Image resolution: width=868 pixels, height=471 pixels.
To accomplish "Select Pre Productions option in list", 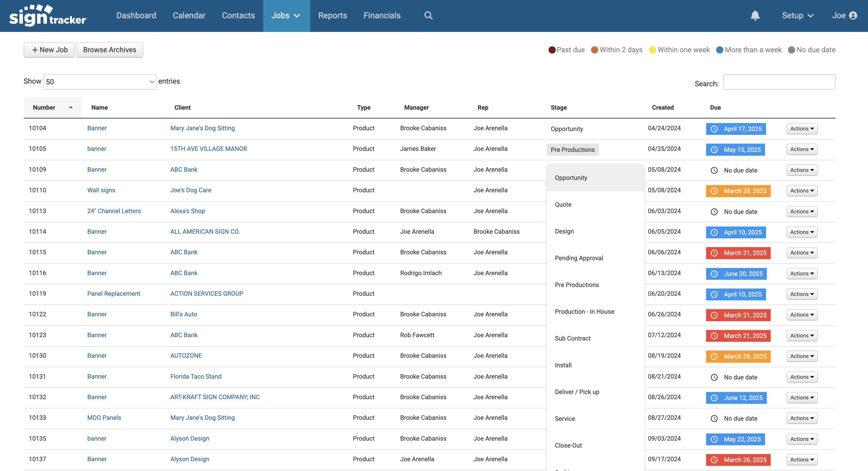I will 595,285.
